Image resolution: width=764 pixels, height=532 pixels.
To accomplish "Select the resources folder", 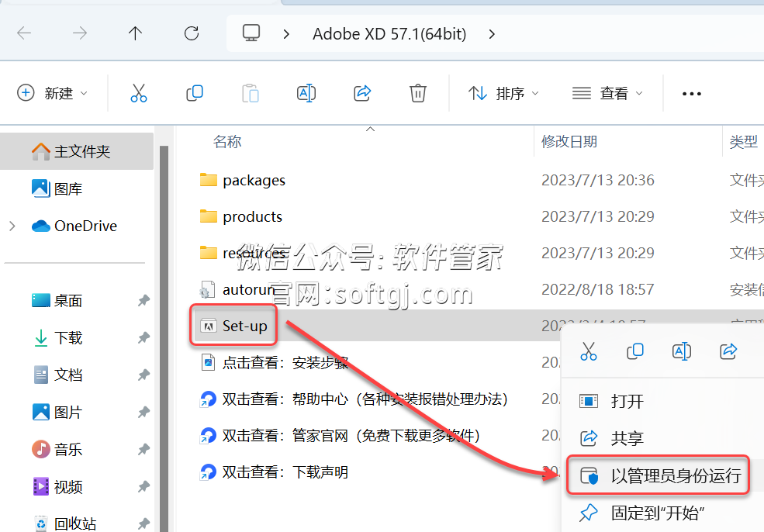I will click(242, 253).
